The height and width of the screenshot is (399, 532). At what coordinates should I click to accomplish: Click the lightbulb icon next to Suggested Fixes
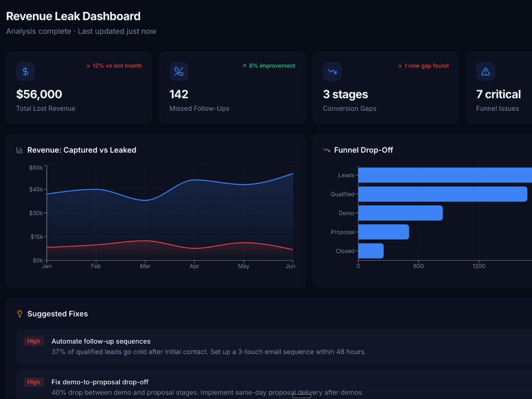click(19, 313)
